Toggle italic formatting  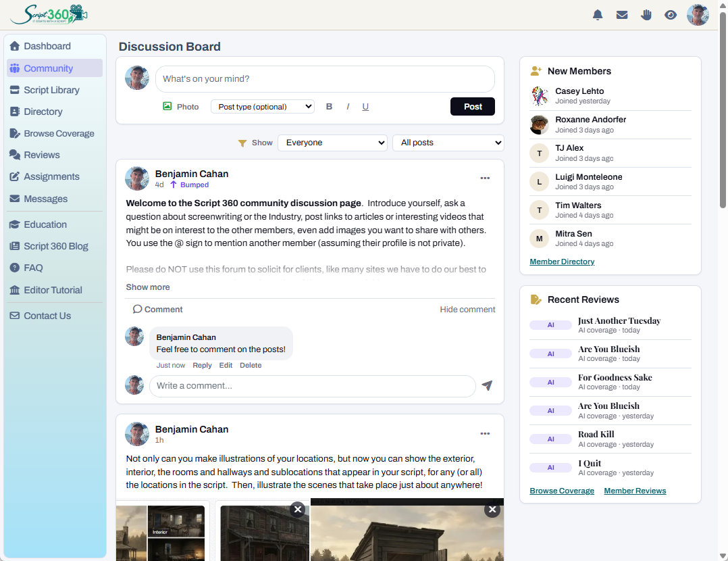(347, 107)
